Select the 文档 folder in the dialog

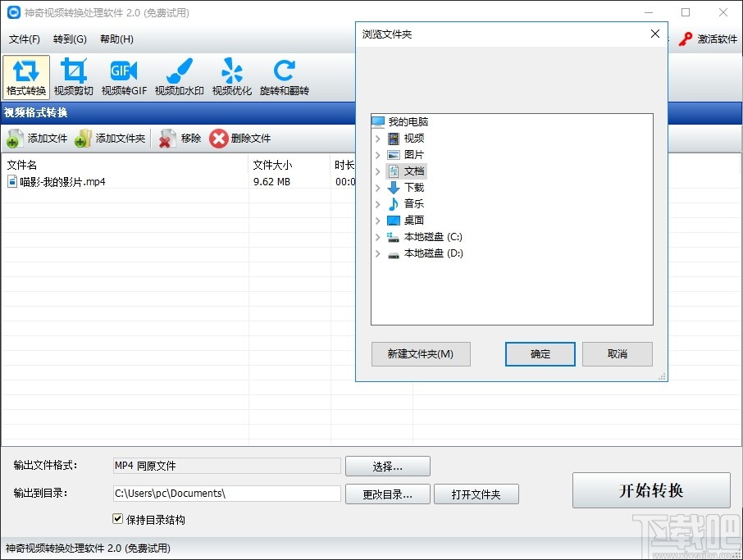[x=415, y=171]
